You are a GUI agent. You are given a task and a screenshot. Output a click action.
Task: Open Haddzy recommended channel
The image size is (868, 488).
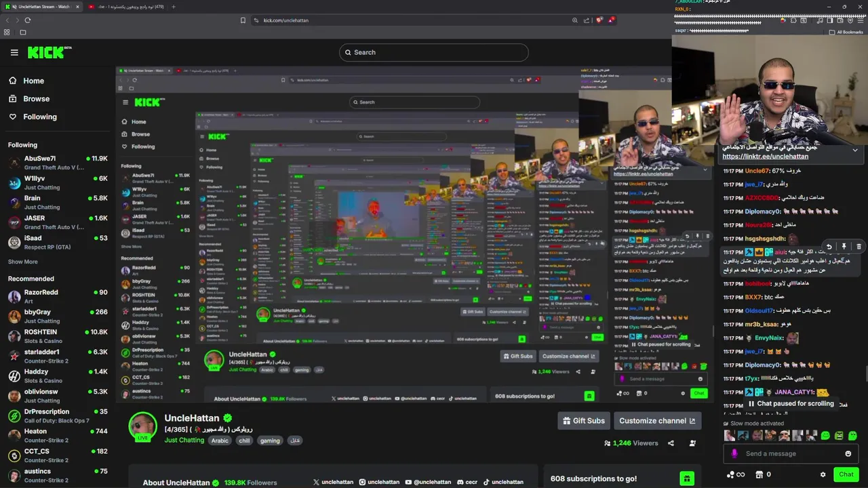58,375
